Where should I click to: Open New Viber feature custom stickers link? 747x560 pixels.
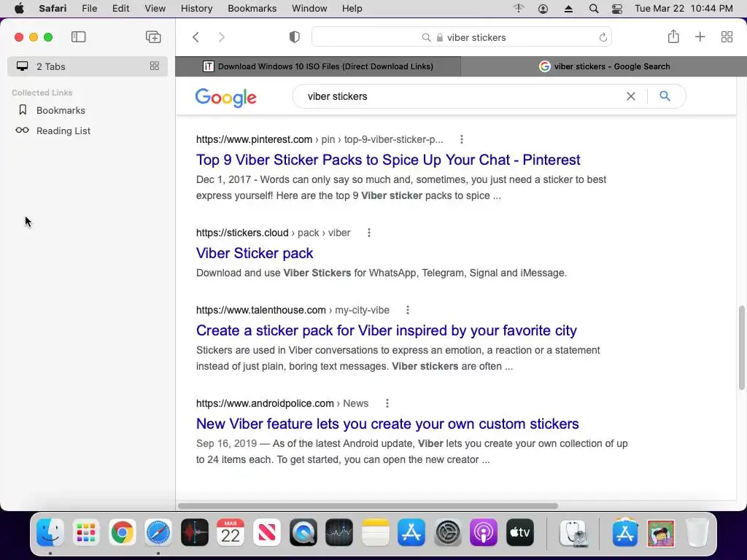tap(387, 424)
